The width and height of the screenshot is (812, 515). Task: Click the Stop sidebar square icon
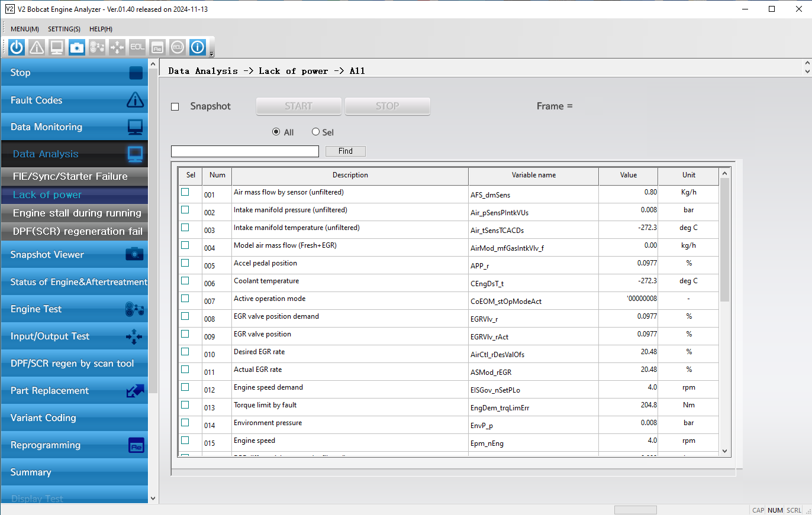136,73
